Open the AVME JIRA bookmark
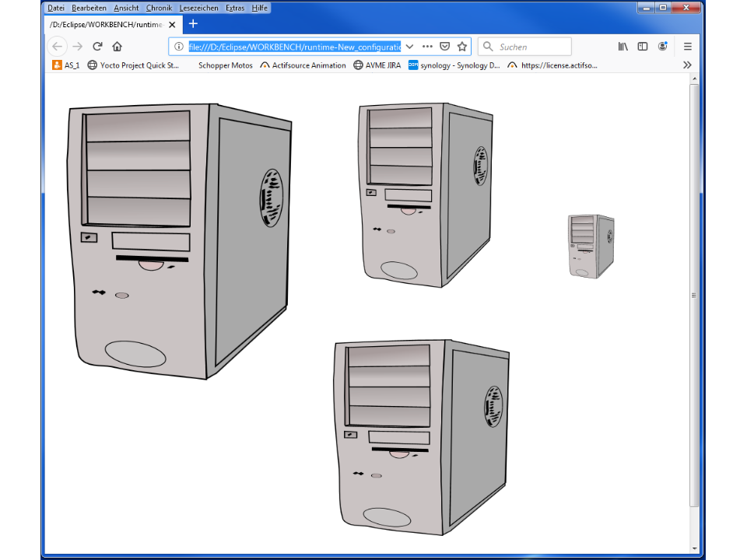The width and height of the screenshot is (747, 560). [x=377, y=65]
